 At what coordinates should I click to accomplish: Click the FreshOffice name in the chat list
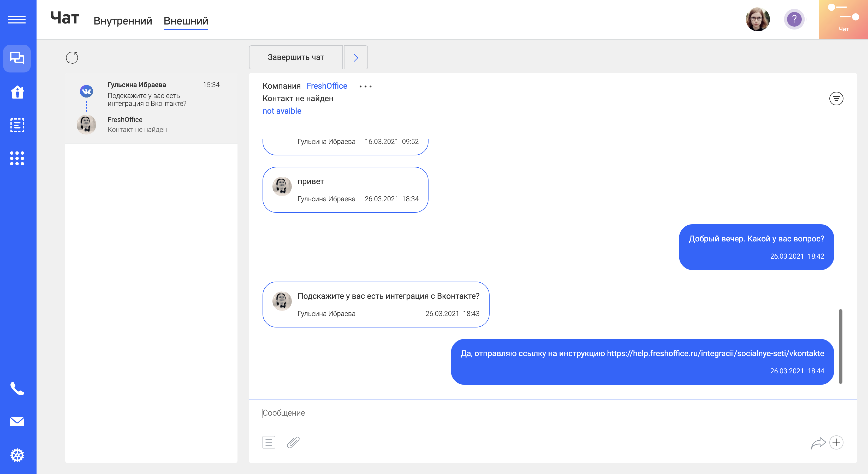125,119
